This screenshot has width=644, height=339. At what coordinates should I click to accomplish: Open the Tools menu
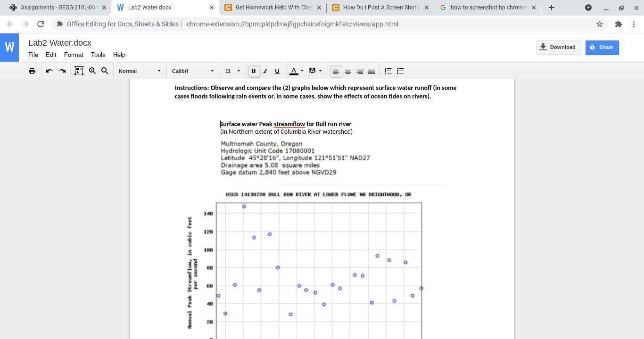[x=98, y=55]
